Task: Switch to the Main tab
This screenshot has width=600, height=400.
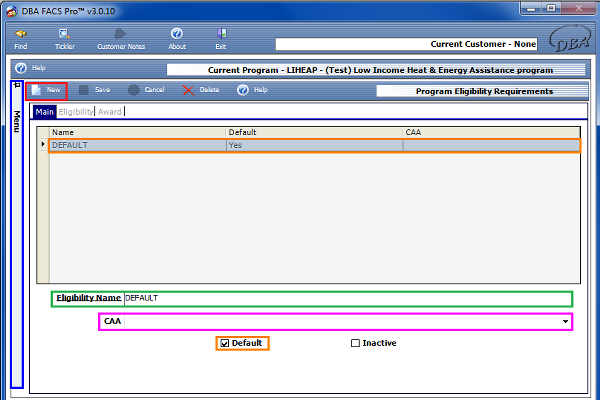Action: (x=45, y=112)
